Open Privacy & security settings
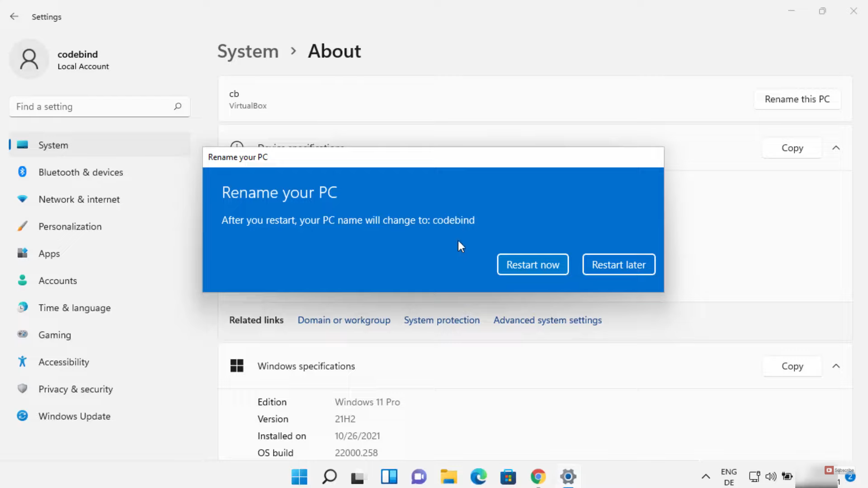 click(75, 389)
